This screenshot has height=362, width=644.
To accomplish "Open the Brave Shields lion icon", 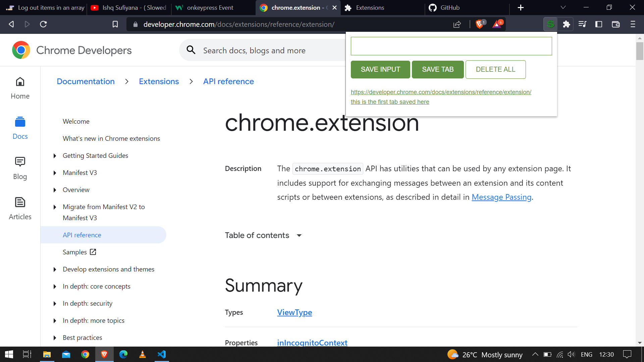I will coord(479,24).
